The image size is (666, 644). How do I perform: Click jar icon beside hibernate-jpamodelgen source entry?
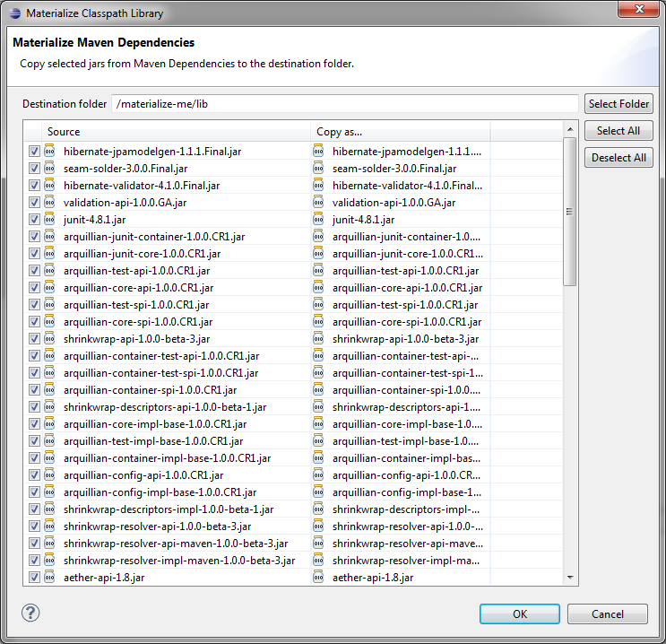49,151
